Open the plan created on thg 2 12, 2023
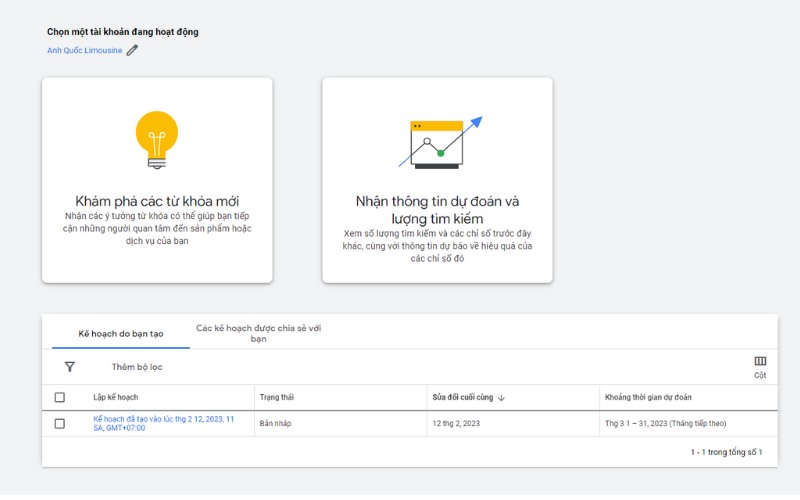 pyautogui.click(x=163, y=423)
